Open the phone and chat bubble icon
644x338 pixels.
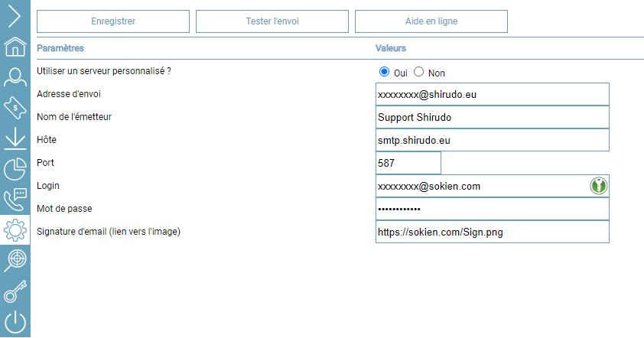[15, 199]
